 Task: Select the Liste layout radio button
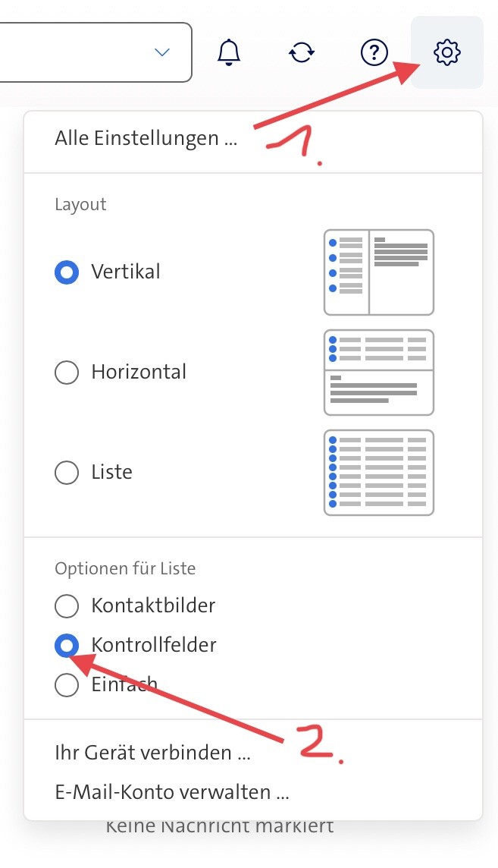pyautogui.click(x=67, y=473)
